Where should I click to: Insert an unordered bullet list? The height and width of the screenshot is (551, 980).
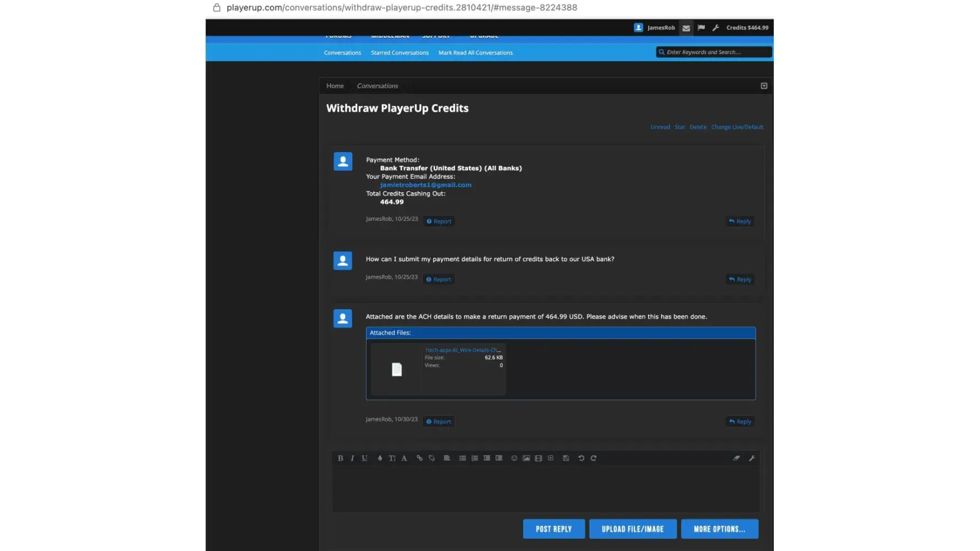coord(462,458)
